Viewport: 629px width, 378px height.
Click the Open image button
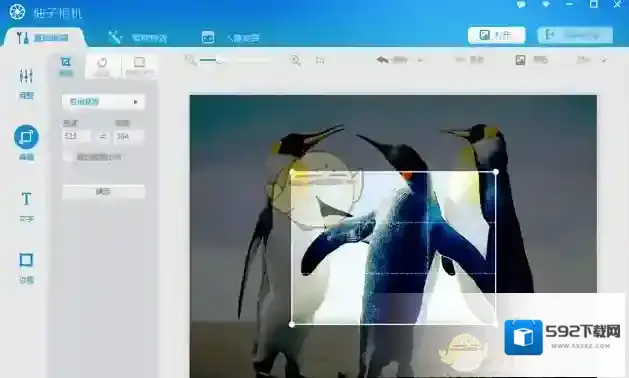tap(497, 35)
